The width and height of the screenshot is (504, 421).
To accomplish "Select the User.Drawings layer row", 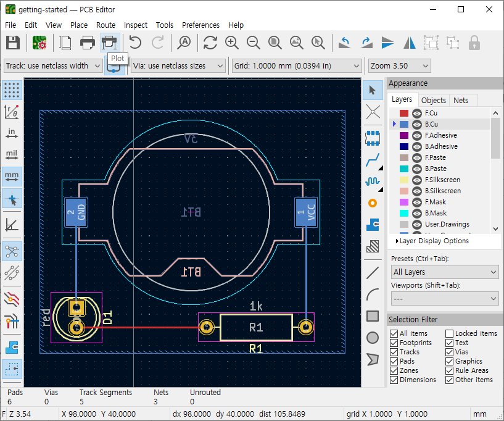I will [x=440, y=225].
